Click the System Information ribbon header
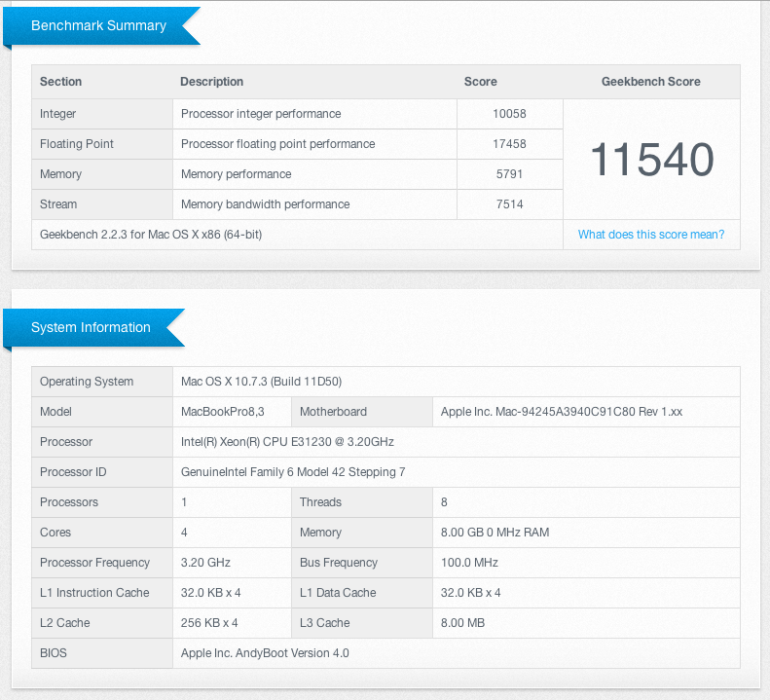The width and height of the screenshot is (770, 700). point(91,328)
